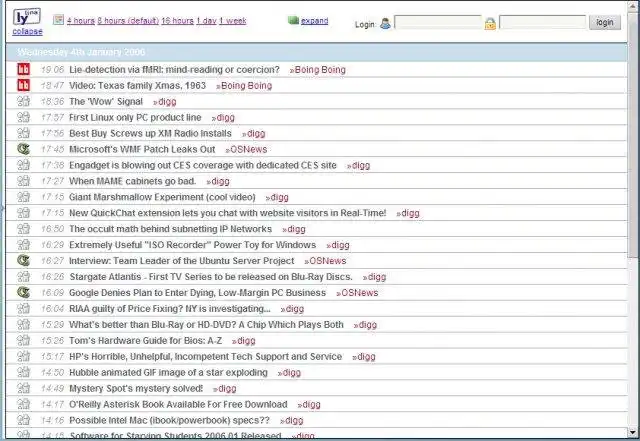The image size is (640, 441).
Task: Click the digg icon beside occult math subnetting
Action: 24,229
